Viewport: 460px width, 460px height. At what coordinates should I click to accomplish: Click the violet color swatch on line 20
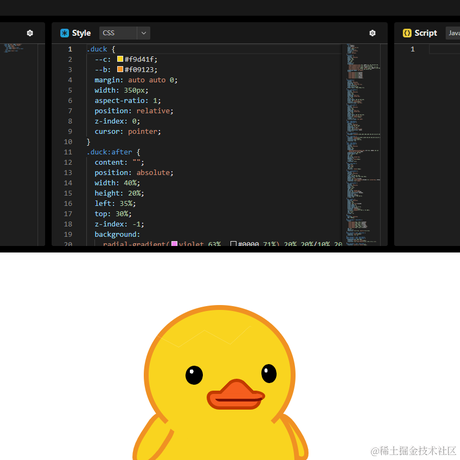[x=174, y=244]
